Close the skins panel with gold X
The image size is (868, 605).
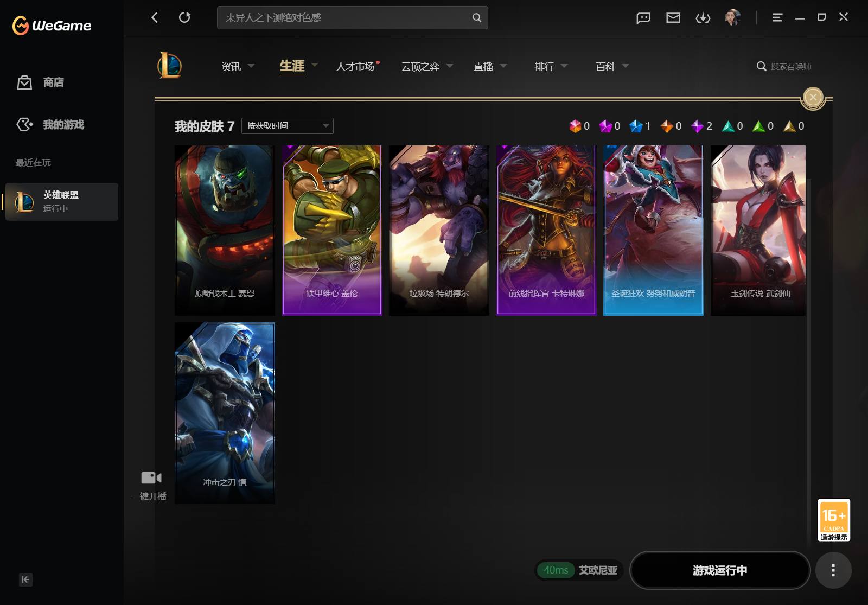tap(813, 98)
